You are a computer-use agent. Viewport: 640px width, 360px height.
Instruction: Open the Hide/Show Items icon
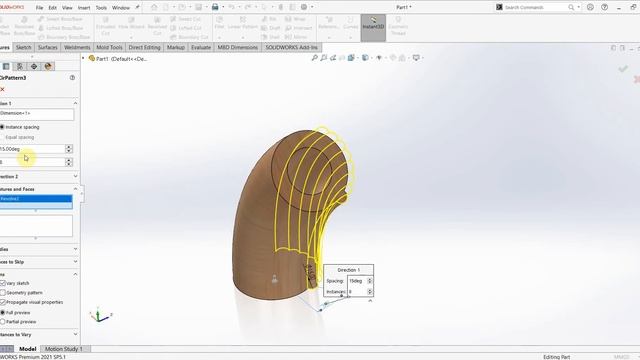click(379, 58)
